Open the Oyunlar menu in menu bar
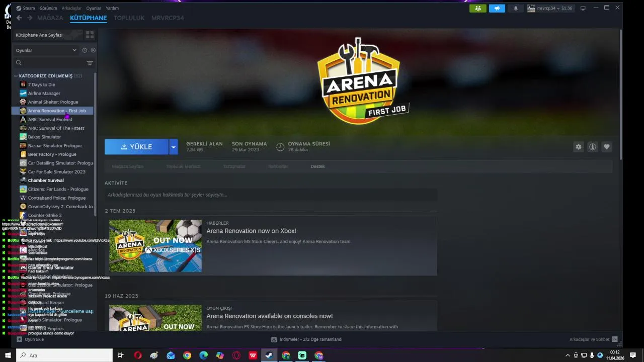Image resolution: width=644 pixels, height=362 pixels. point(94,8)
